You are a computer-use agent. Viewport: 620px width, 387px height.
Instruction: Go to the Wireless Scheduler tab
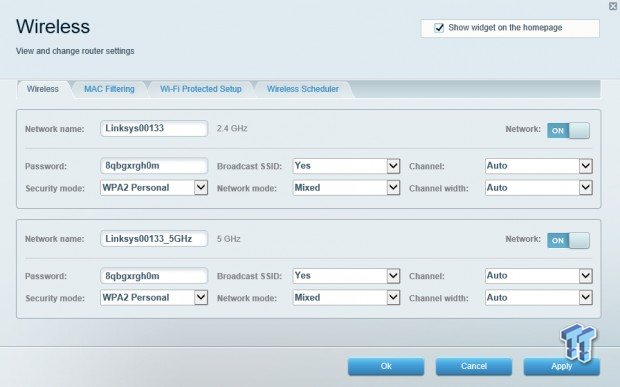303,89
